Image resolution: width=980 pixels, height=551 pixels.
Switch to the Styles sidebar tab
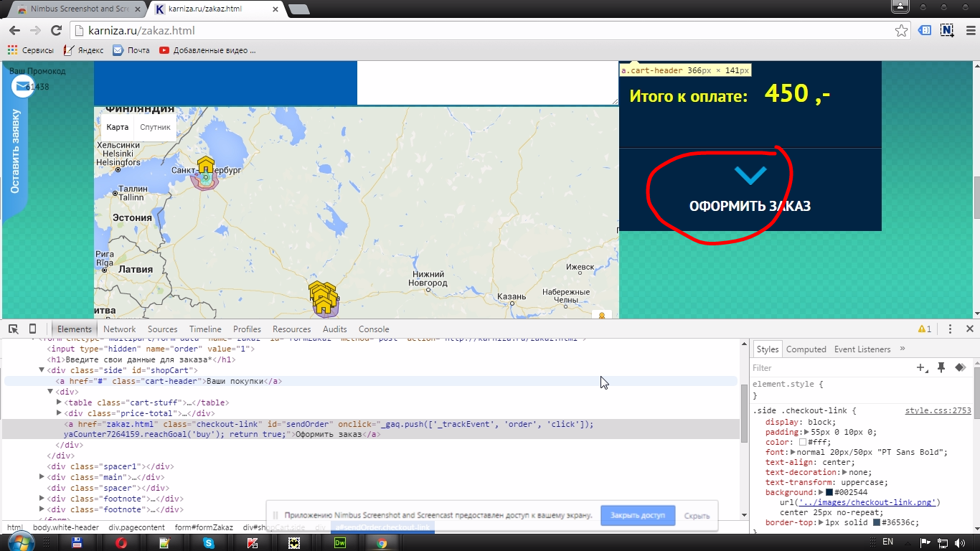pyautogui.click(x=767, y=349)
